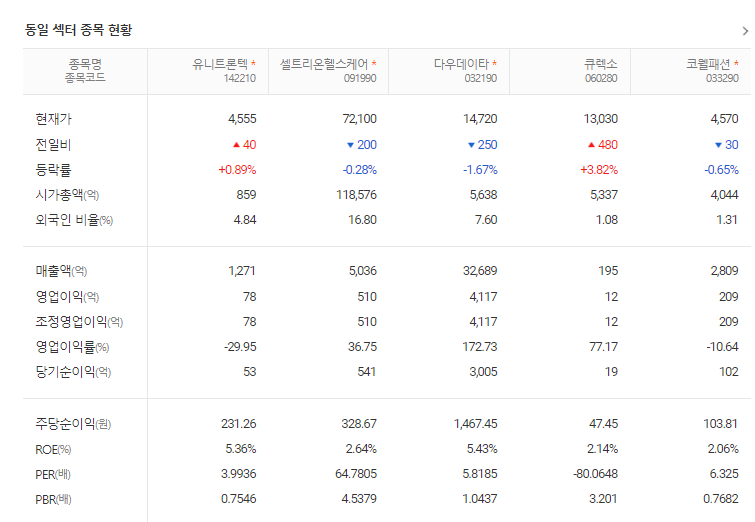This screenshot has width=755, height=522.
Task: Select revenue value 2,809
Action: coord(725,271)
